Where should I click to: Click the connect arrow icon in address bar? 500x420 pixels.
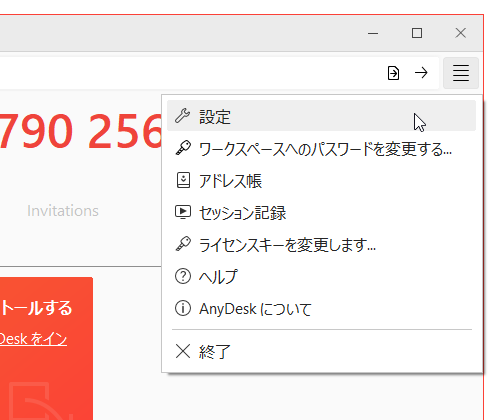[x=421, y=73]
